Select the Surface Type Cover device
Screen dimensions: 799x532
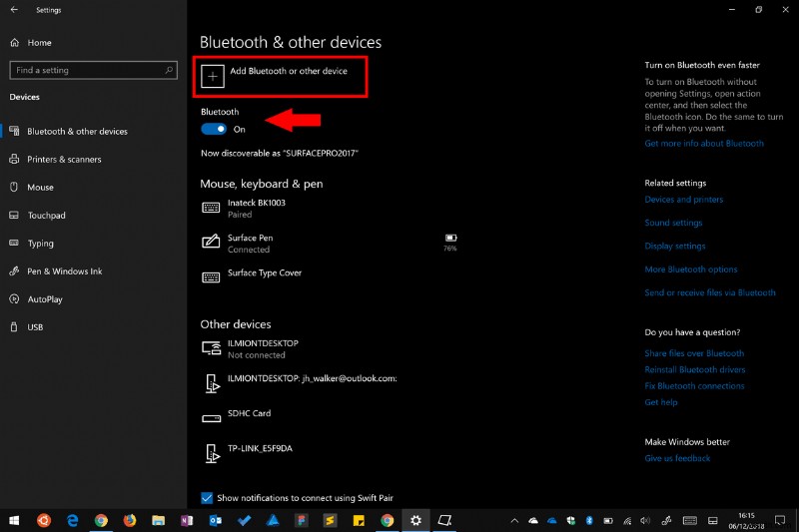[264, 273]
